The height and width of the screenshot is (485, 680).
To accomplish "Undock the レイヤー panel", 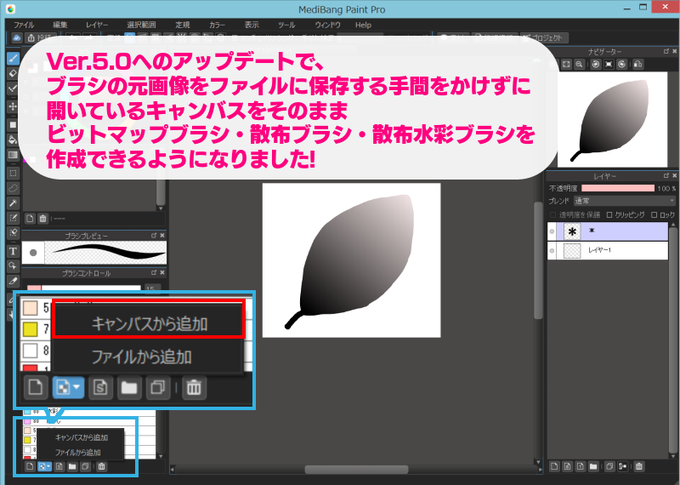I will point(666,176).
